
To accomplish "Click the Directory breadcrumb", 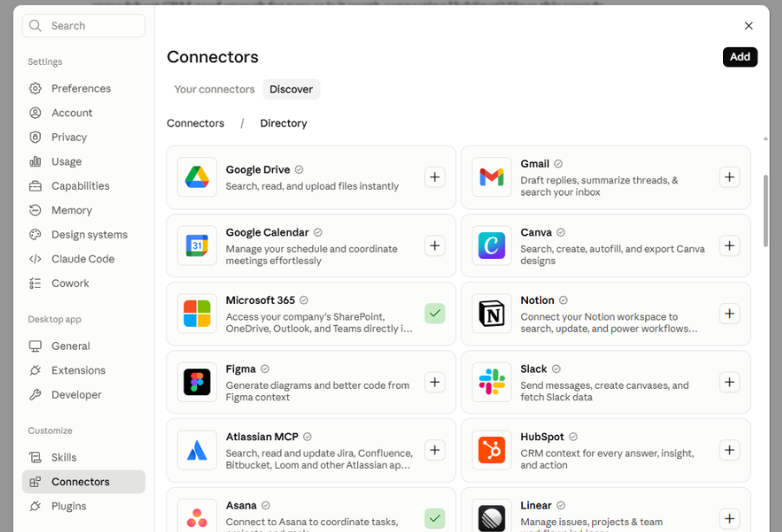I will 283,123.
